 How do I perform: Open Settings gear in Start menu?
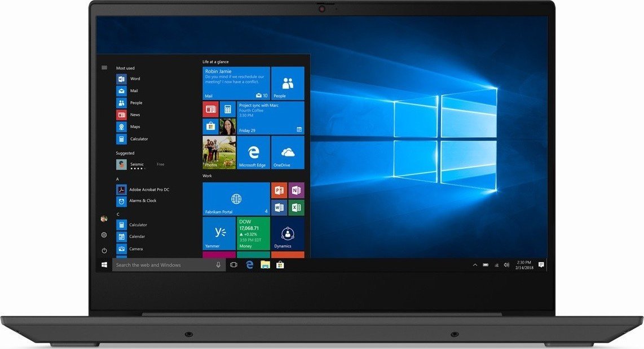[x=104, y=235]
